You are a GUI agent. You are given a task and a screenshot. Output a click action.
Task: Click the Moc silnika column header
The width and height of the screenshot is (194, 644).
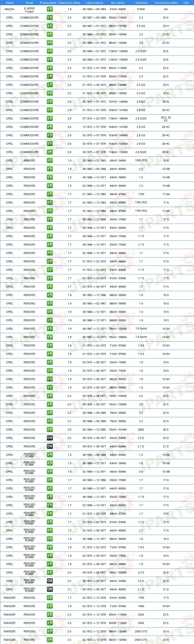(118, 3)
